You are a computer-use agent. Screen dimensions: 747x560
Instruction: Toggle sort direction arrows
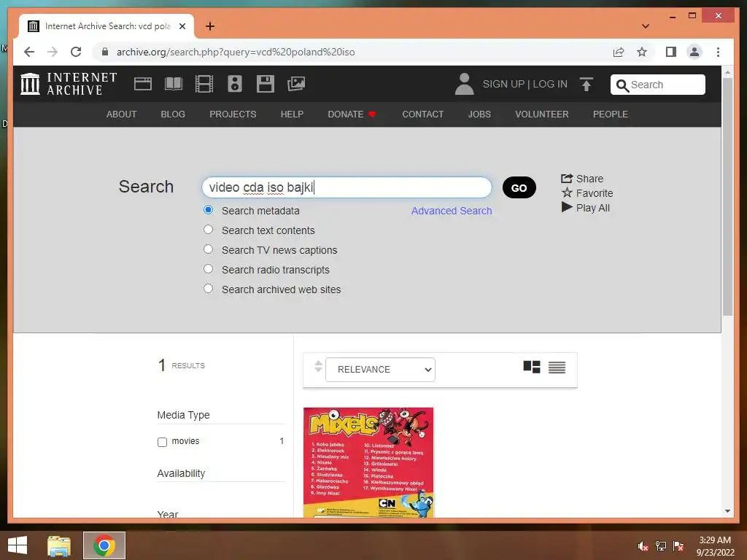[x=318, y=367]
